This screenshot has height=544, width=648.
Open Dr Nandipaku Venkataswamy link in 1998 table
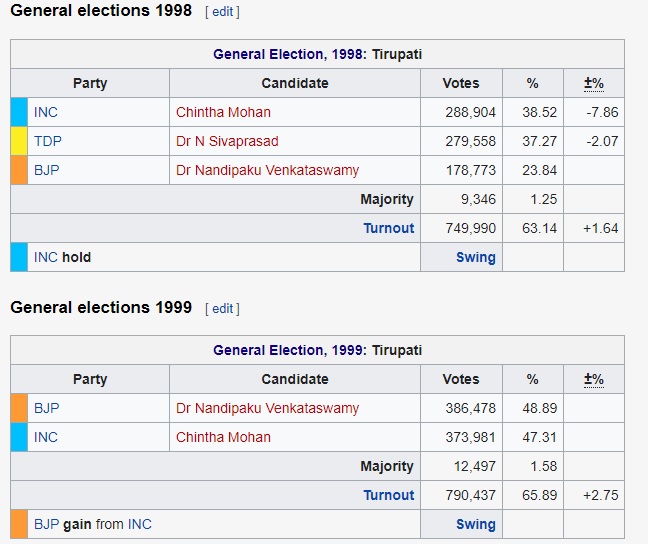(267, 170)
